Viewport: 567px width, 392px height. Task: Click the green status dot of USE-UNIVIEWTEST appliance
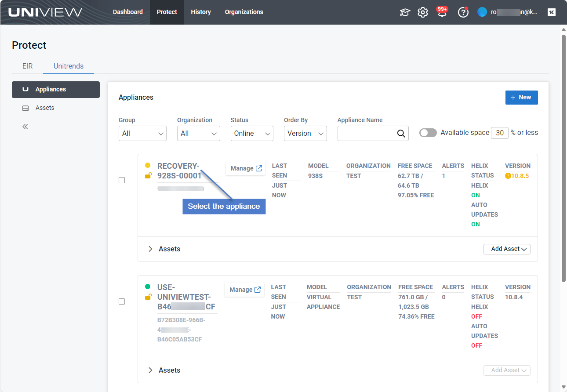[148, 287]
